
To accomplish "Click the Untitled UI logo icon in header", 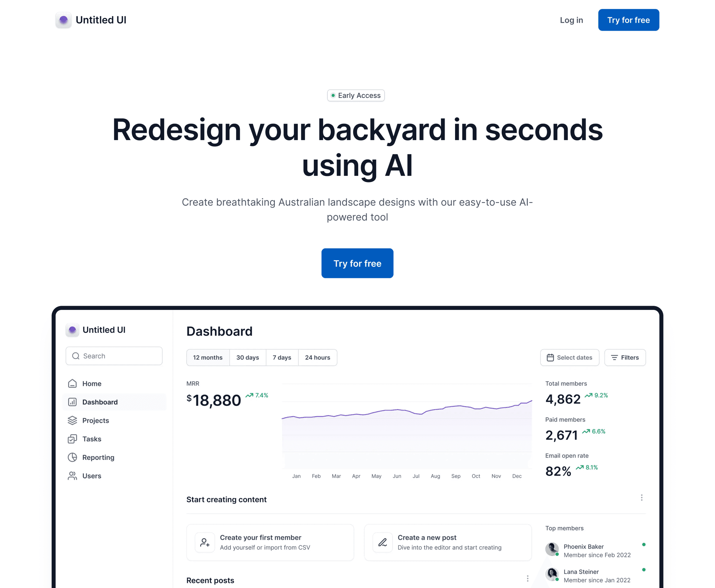I will tap(63, 20).
